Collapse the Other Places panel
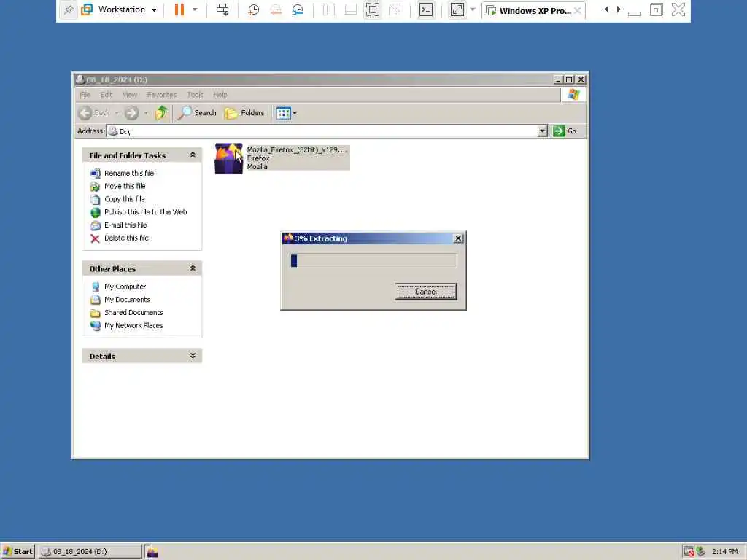Screen dimensions: 747x560 click(x=193, y=268)
